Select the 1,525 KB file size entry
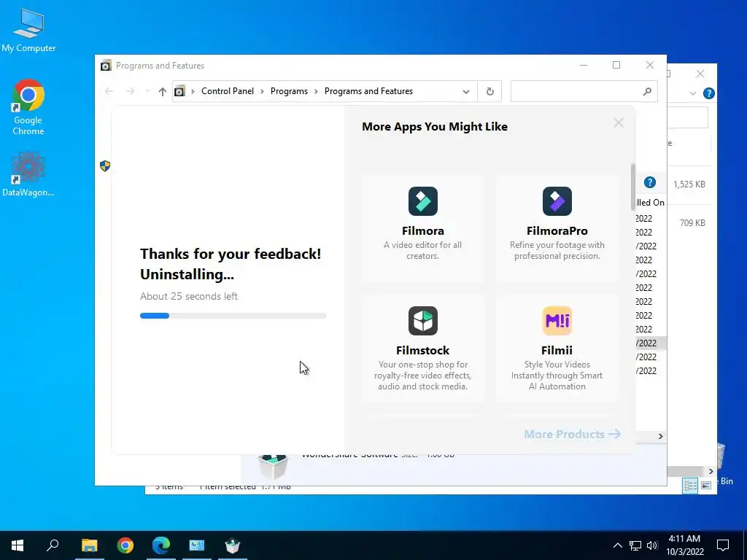 point(689,184)
